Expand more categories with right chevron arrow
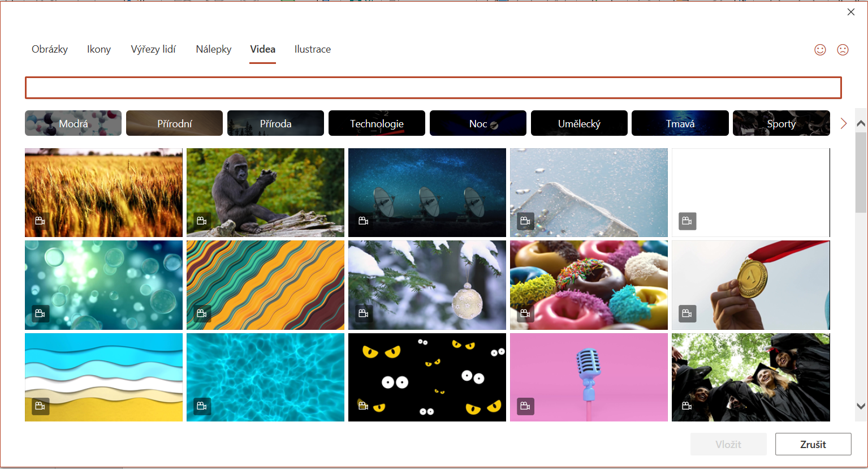This screenshot has height=469, width=868. tap(844, 123)
